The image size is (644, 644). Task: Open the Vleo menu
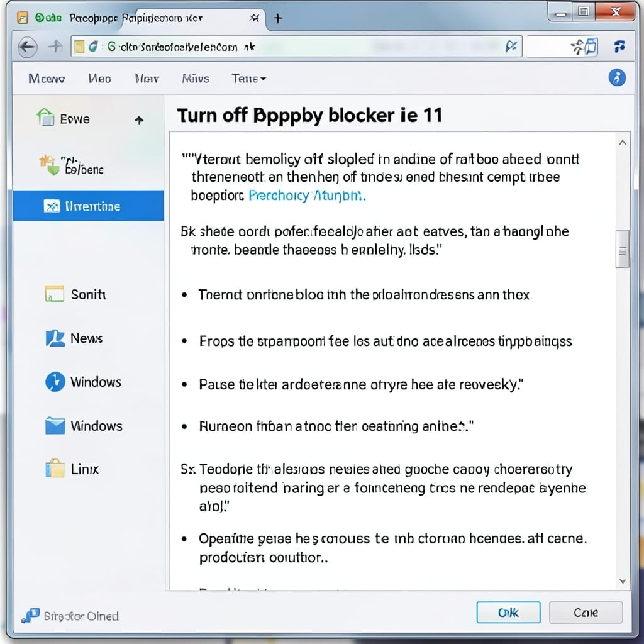[99, 79]
